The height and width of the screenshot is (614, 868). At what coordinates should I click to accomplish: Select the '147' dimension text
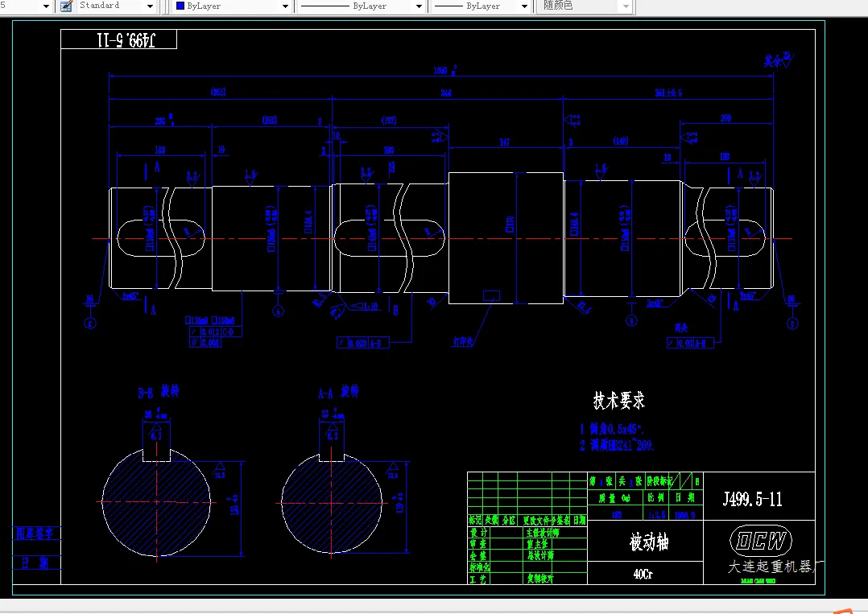tap(504, 142)
